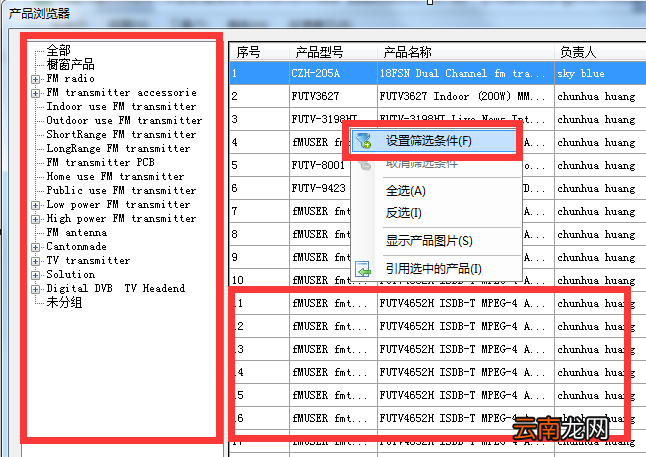The height and width of the screenshot is (457, 646).
Task: Select Home use FM transmitter category
Action: coord(115,176)
